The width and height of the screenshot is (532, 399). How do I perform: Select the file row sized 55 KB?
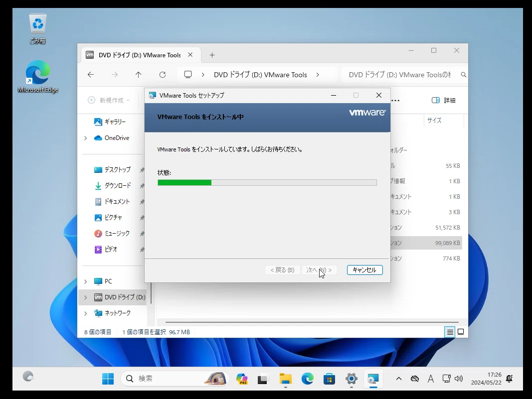click(x=426, y=166)
